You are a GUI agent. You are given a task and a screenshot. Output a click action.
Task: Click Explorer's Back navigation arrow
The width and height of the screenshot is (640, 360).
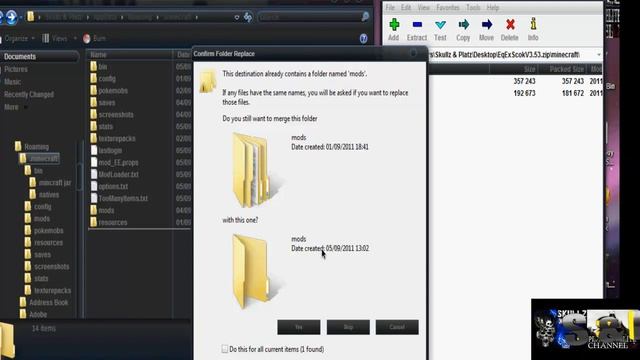click(x=1, y=17)
